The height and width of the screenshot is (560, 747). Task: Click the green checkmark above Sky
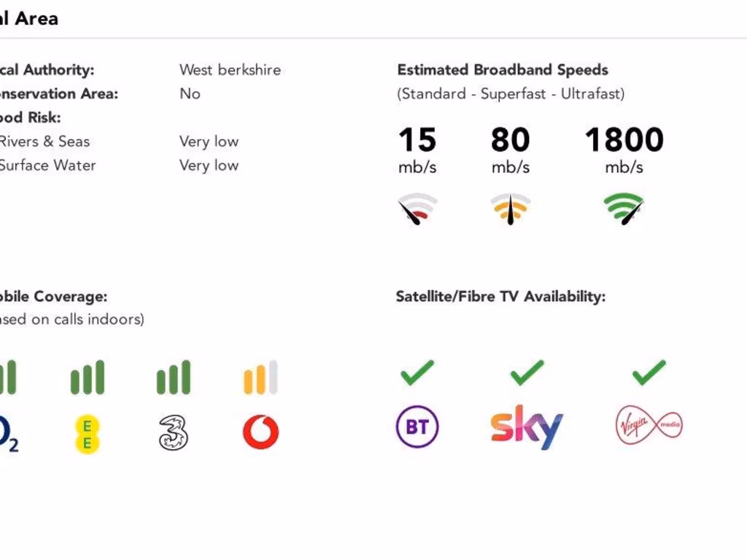coord(527,373)
